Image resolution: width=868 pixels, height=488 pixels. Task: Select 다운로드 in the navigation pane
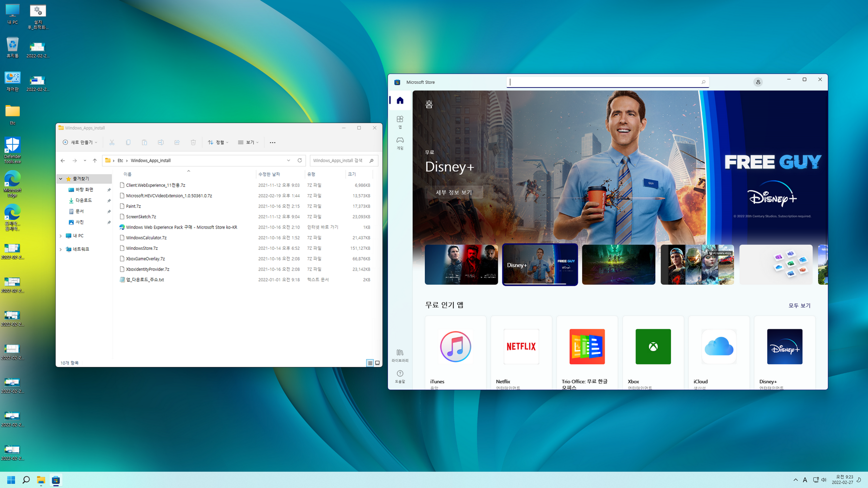[84, 200]
